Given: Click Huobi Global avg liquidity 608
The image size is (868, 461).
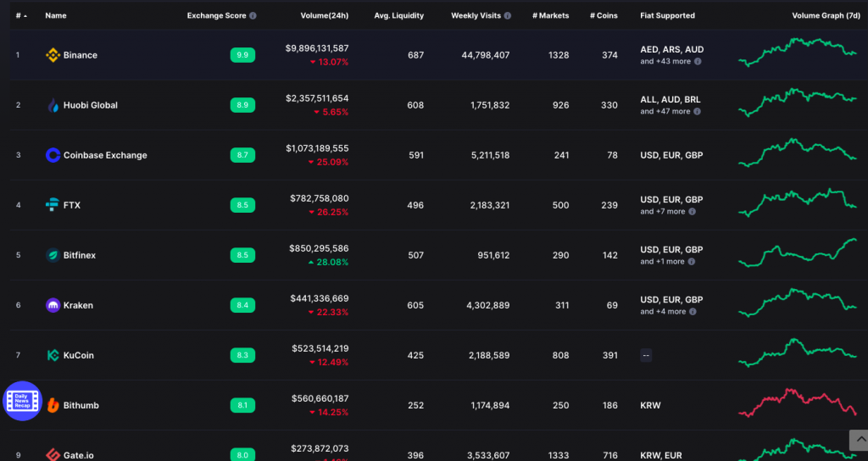Looking at the screenshot, I should [415, 105].
